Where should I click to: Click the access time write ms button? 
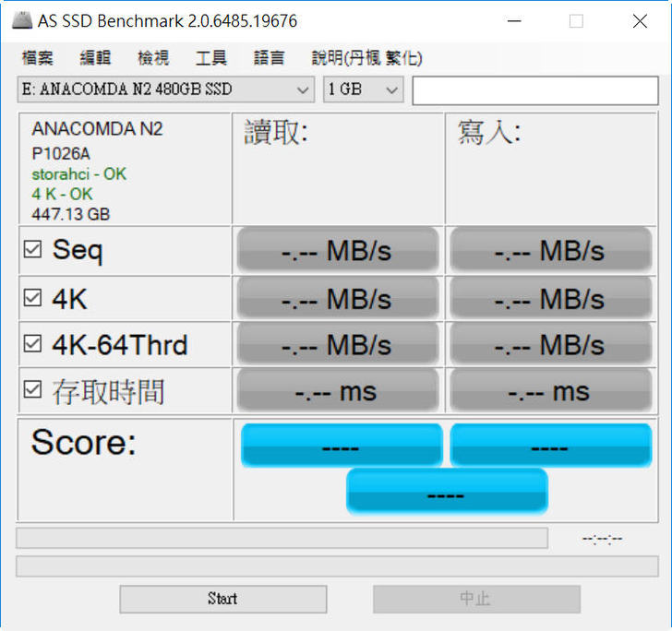pos(551,390)
